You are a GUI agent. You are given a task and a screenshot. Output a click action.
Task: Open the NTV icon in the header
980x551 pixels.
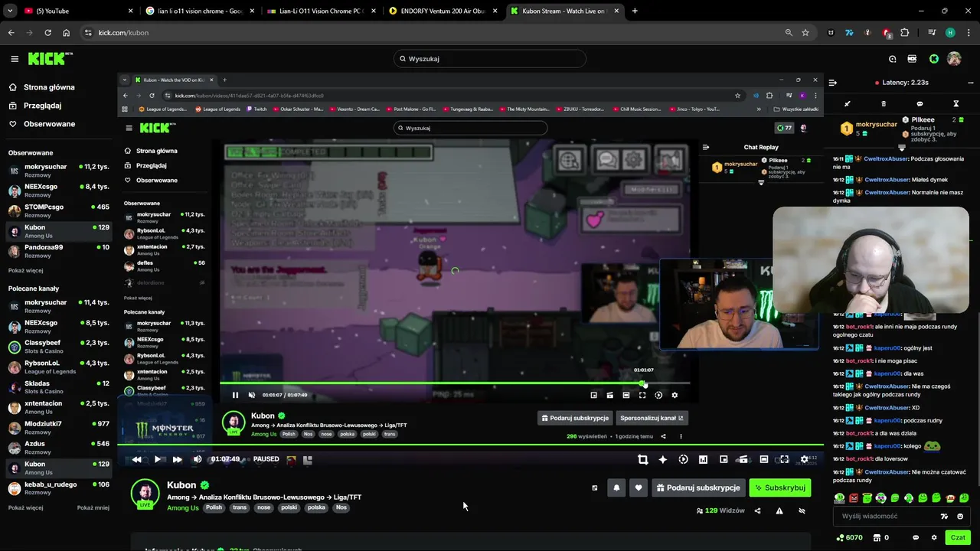pos(912,59)
